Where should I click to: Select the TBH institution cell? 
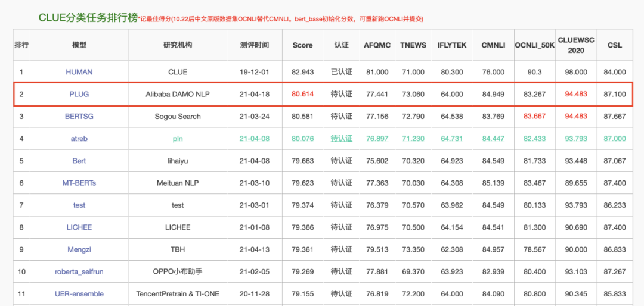point(178,249)
